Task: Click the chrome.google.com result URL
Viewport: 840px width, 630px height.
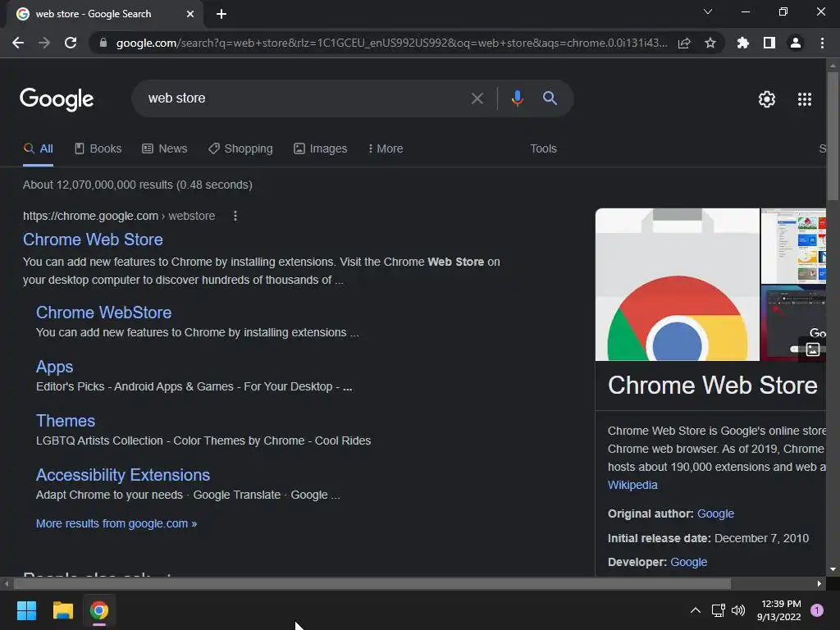Action: [119, 216]
